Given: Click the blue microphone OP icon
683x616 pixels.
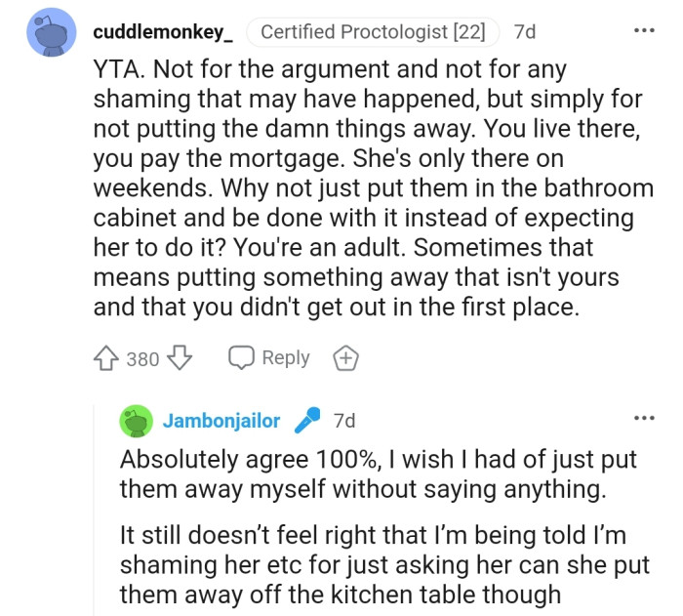Looking at the screenshot, I should pyautogui.click(x=308, y=421).
